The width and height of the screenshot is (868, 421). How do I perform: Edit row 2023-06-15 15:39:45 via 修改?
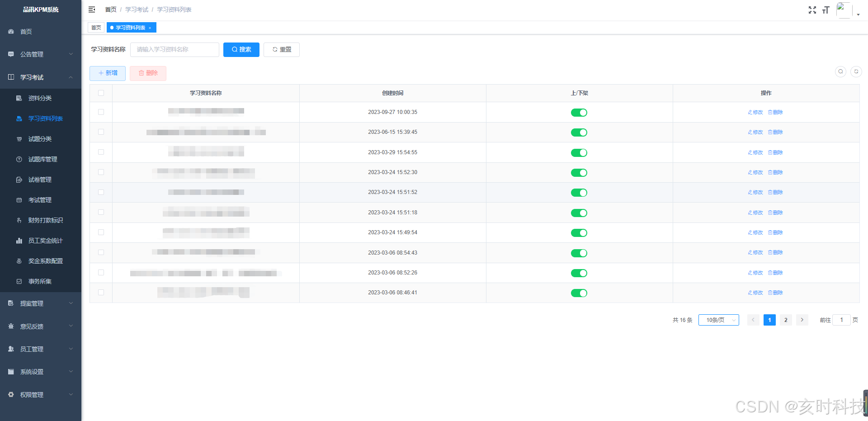pos(755,132)
